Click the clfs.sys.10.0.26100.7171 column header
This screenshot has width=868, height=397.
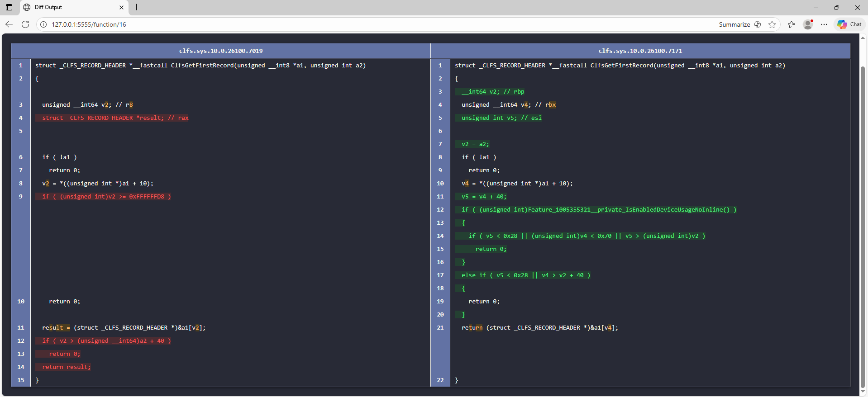(x=640, y=51)
